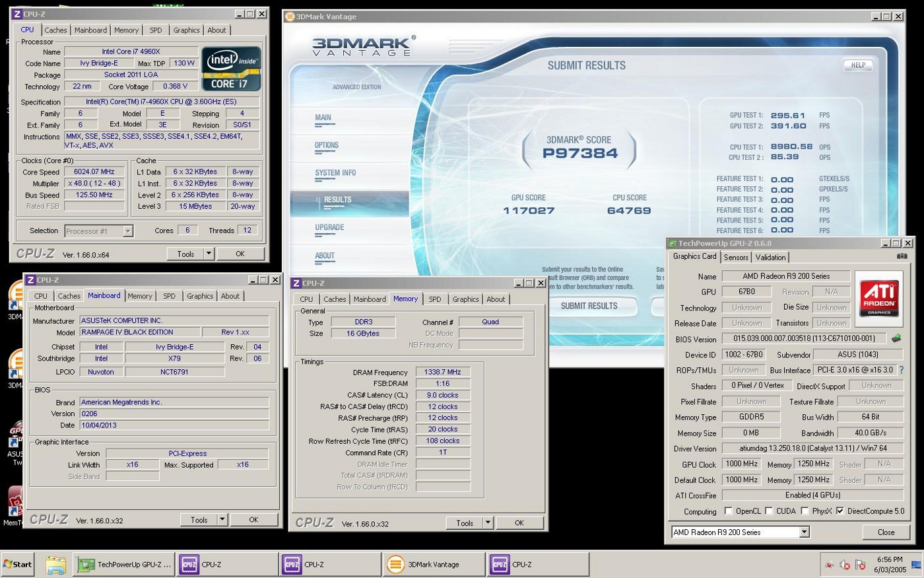924x578 pixels.
Task: Enable the OpenCL checkbox
Action: coord(729,511)
